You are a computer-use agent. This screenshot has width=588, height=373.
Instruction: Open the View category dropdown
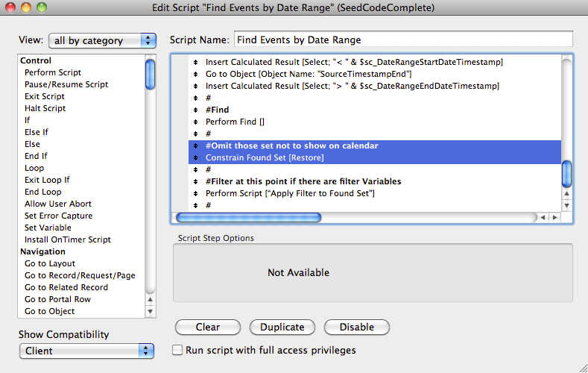coord(102,40)
